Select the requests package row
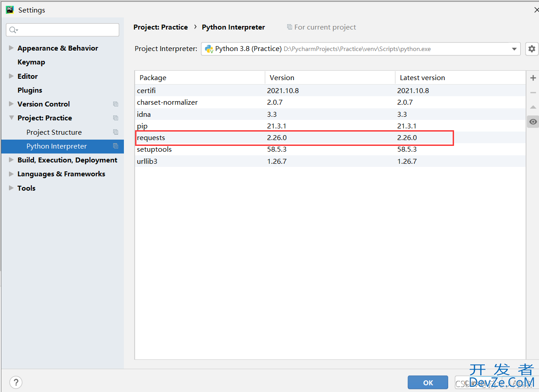Image resolution: width=539 pixels, height=392 pixels. coord(330,138)
